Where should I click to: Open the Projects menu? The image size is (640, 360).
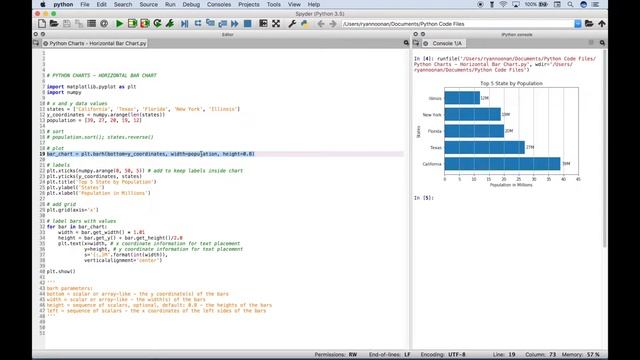tap(249, 4)
